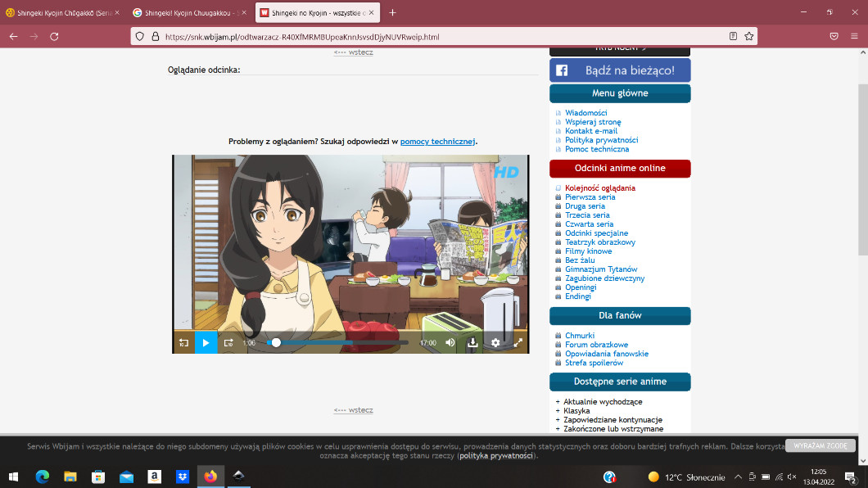Screen dimensions: 868x488
Task: Open Dropbox from Windows taskbar
Action: tap(183, 477)
